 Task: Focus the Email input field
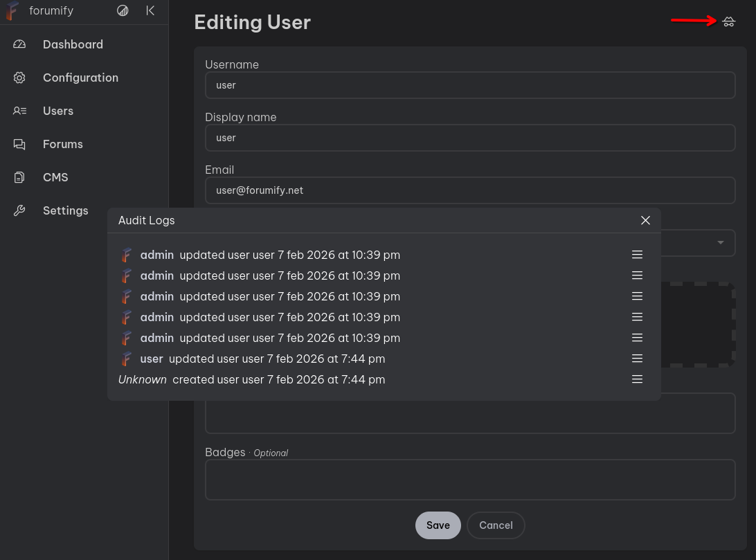[x=469, y=190]
